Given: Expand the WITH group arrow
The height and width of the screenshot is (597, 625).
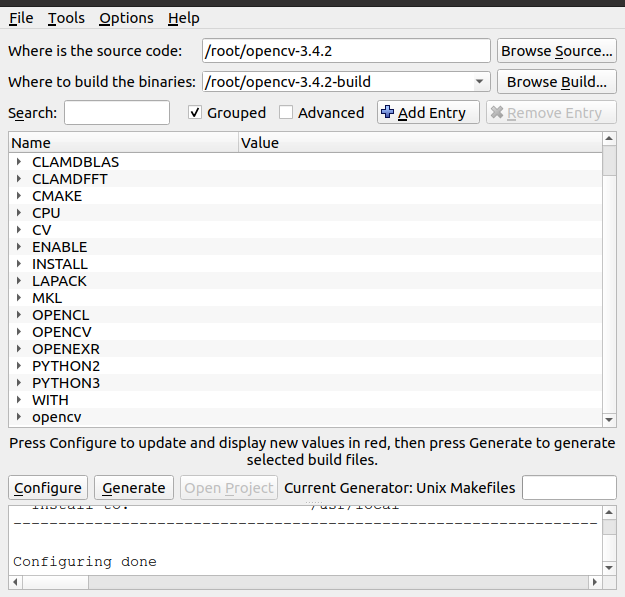Looking at the screenshot, I should point(19,400).
